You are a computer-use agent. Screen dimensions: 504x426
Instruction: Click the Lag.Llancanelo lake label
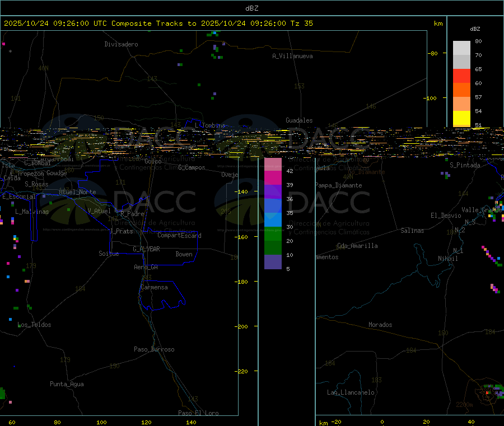pyautogui.click(x=351, y=392)
